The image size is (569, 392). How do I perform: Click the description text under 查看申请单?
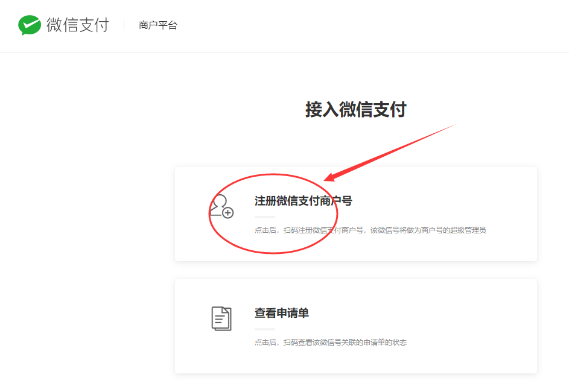(330, 343)
